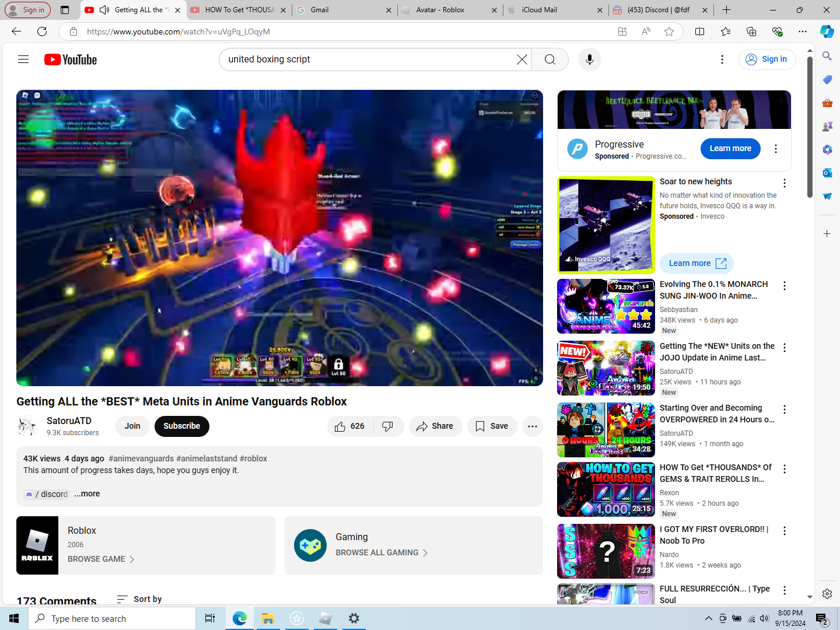The image size is (840, 630).
Task: Click the video player area
Action: coord(279,238)
